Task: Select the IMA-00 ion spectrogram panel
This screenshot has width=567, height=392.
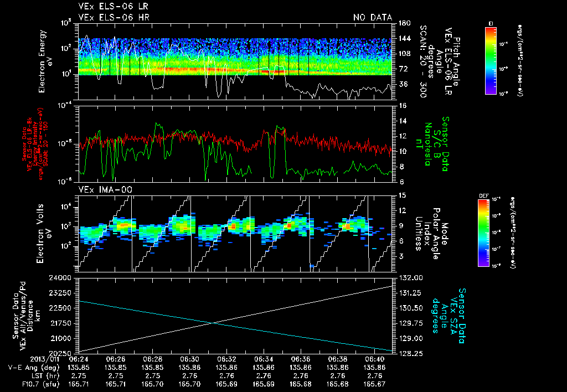Action: (x=235, y=234)
